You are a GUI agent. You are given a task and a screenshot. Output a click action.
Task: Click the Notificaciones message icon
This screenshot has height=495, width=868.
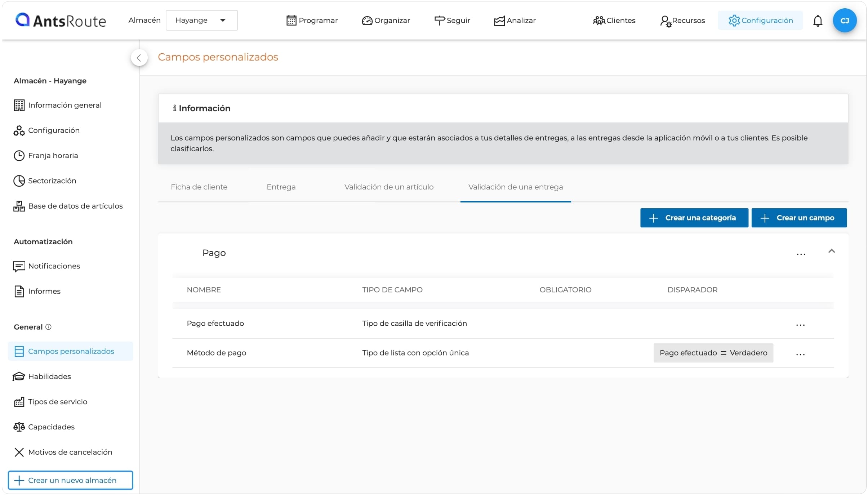tap(19, 266)
